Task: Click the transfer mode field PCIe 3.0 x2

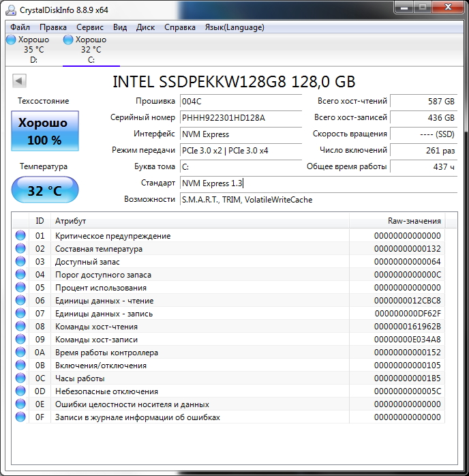Action: [241, 150]
